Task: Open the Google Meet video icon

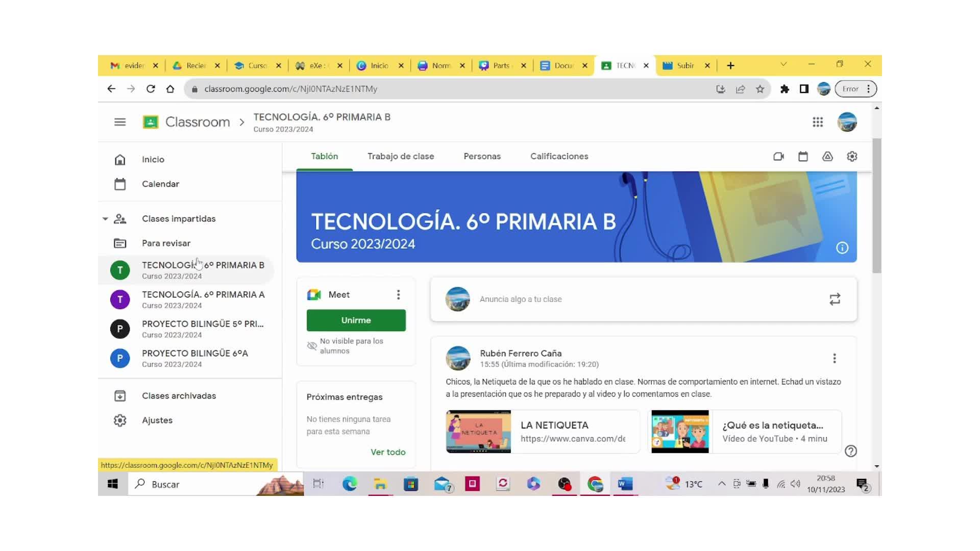Action: point(778,157)
